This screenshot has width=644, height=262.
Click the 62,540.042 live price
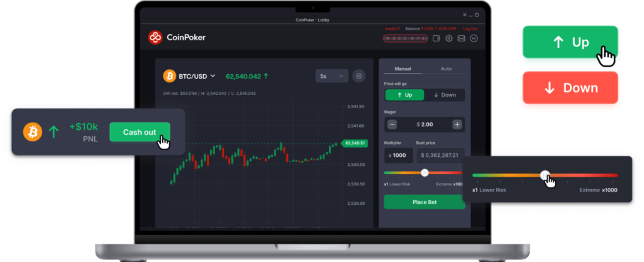pos(243,76)
